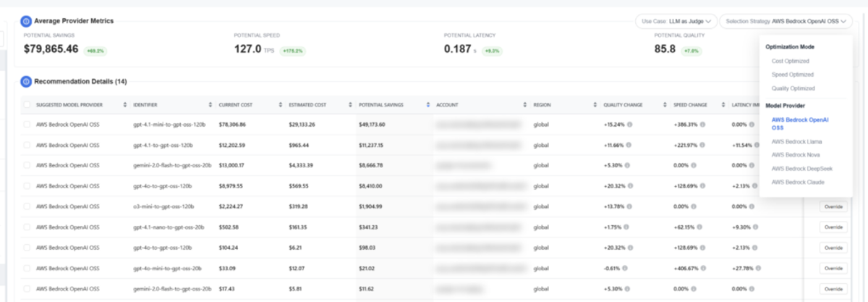The image size is (868, 302).
Task: Select AWS Bedrock Claude provider option
Action: pyautogui.click(x=795, y=182)
